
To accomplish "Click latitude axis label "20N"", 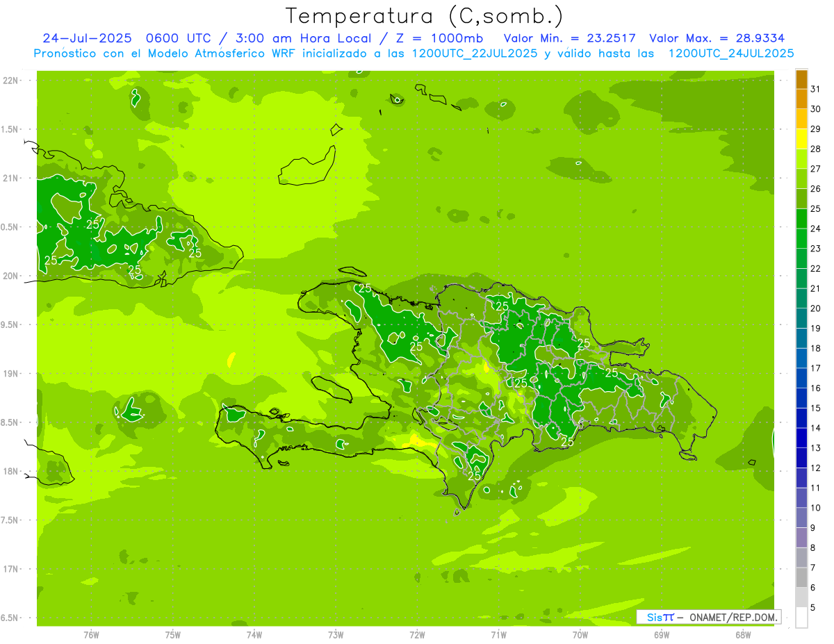I will [10, 276].
